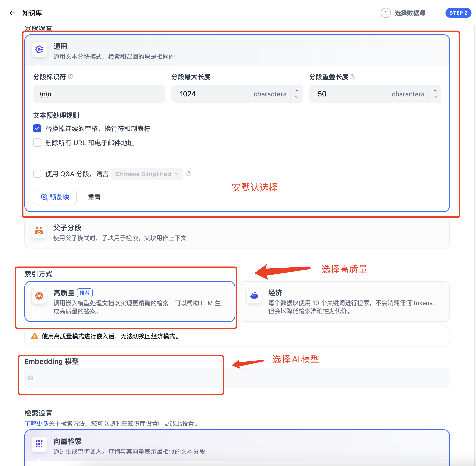Tick the 使用 Q&A 分段 checkbox

point(37,174)
